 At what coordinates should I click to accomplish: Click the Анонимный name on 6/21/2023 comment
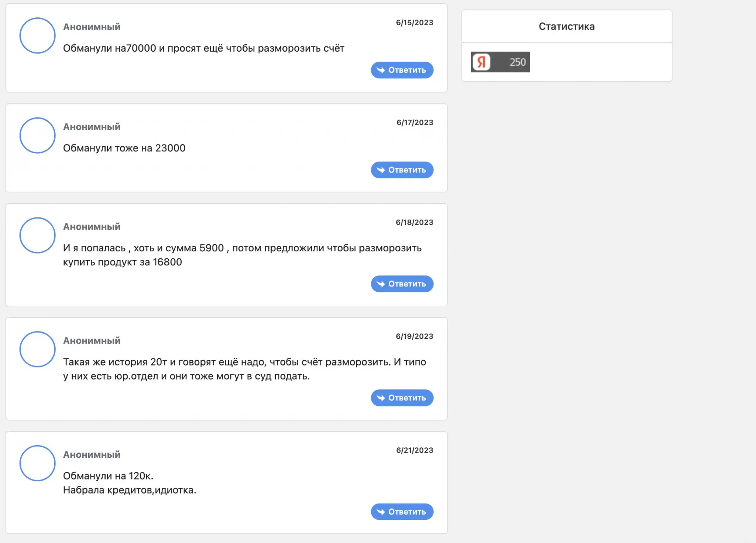(x=92, y=455)
